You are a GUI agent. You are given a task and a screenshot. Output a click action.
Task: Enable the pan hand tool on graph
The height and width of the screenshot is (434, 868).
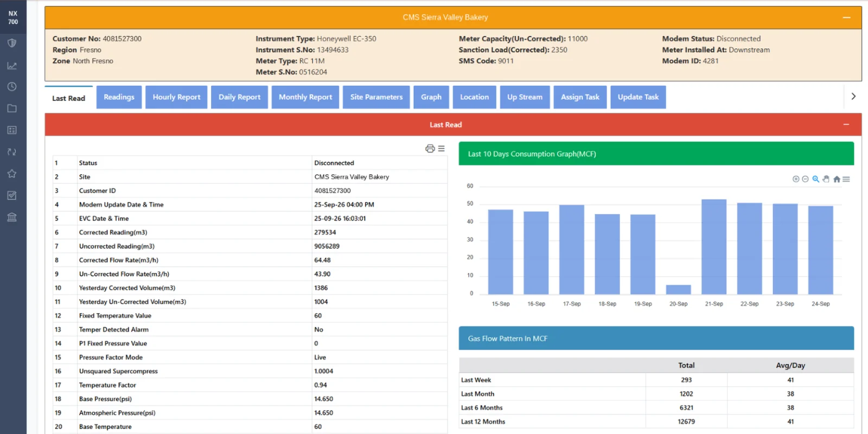click(x=826, y=179)
